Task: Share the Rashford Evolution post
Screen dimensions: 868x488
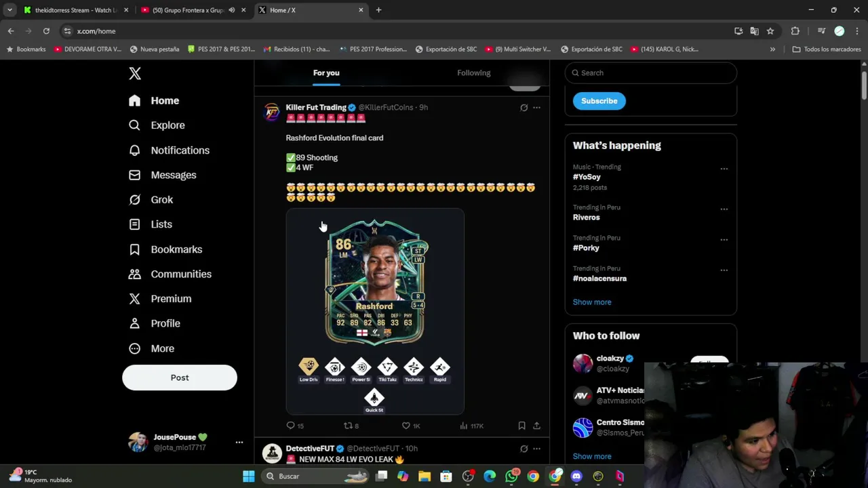Action: pos(536,426)
